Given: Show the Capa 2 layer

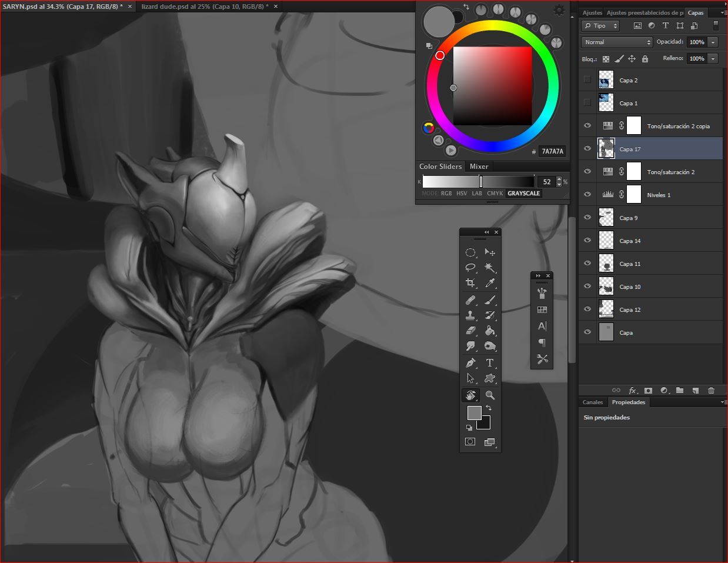Looking at the screenshot, I should [x=587, y=79].
